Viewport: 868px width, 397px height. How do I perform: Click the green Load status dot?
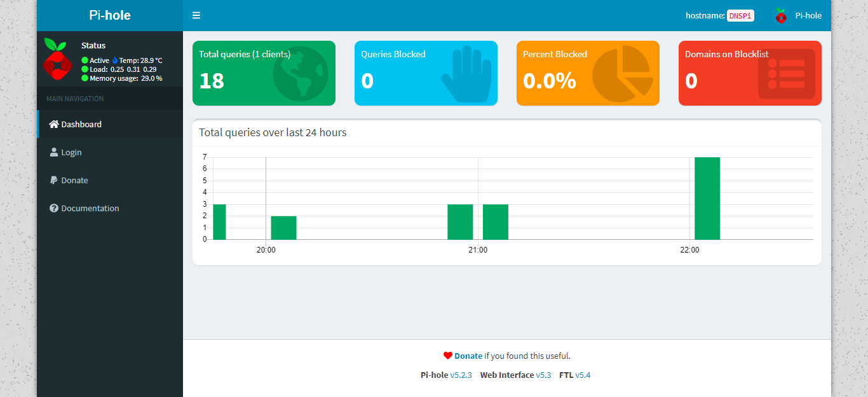coord(85,69)
